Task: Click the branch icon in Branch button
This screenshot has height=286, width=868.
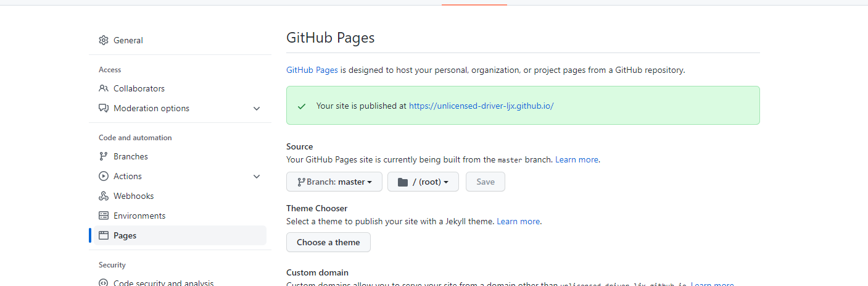Action: click(x=301, y=182)
